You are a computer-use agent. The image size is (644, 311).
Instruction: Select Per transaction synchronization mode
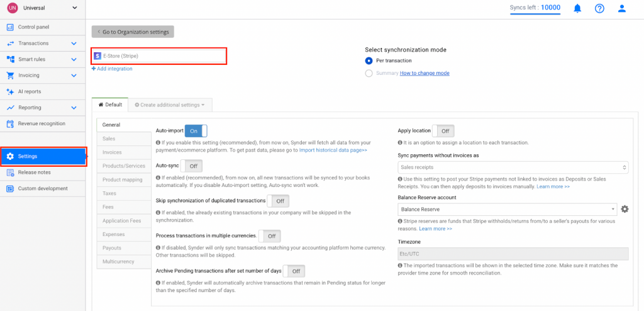tap(369, 60)
